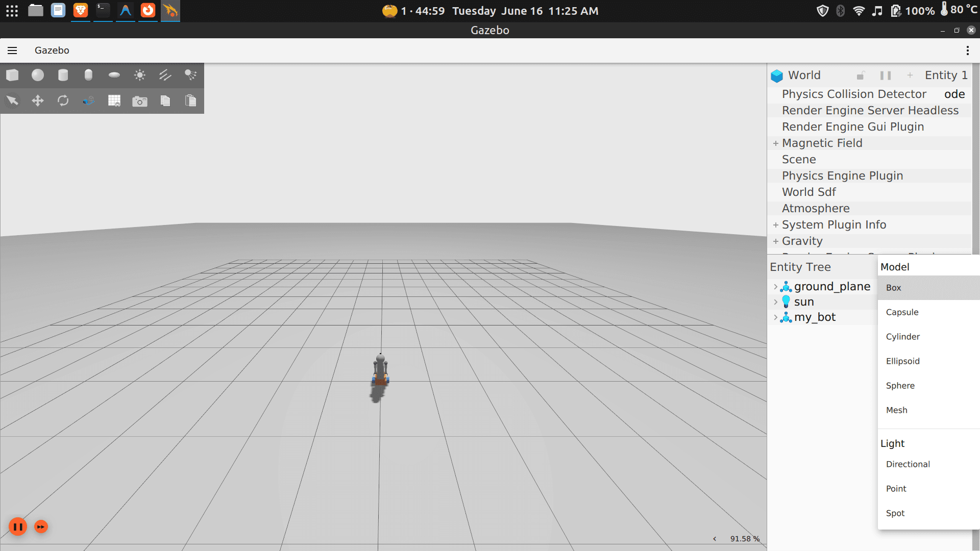Choose Ellipsoid from the Model menu
The width and height of the screenshot is (980, 551).
pyautogui.click(x=929, y=361)
